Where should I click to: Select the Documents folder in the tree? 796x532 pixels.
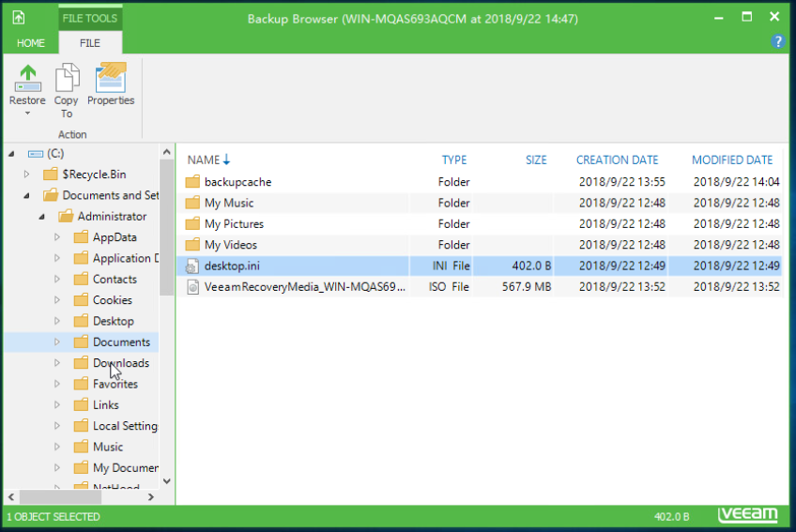coord(121,342)
